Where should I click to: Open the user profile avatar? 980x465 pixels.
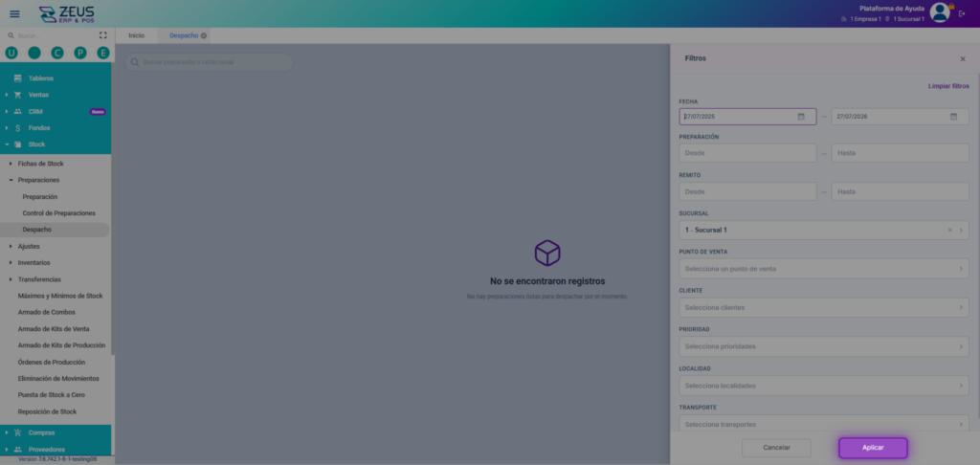(x=940, y=12)
